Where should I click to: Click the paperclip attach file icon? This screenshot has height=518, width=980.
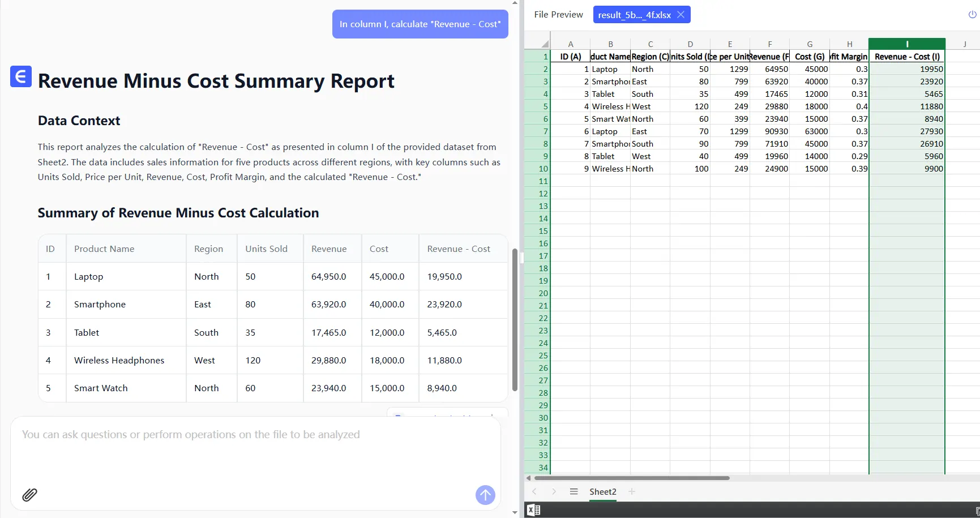[29, 495]
